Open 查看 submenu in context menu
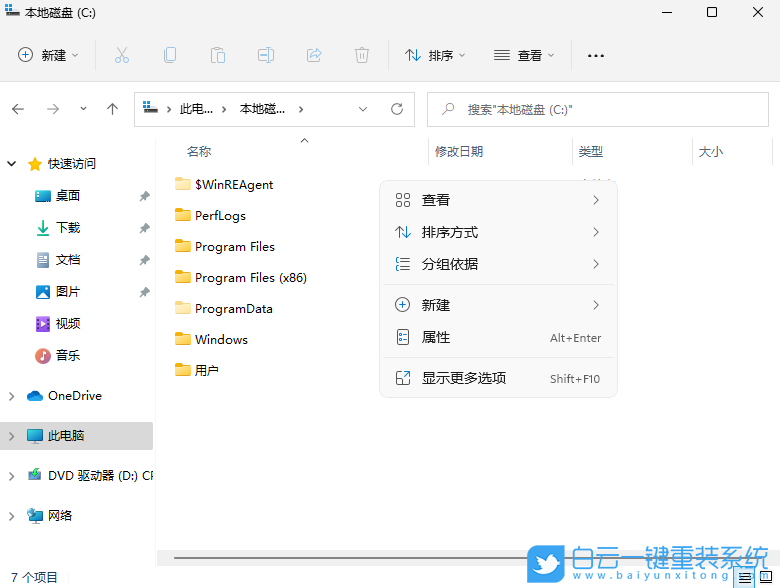 click(x=498, y=200)
